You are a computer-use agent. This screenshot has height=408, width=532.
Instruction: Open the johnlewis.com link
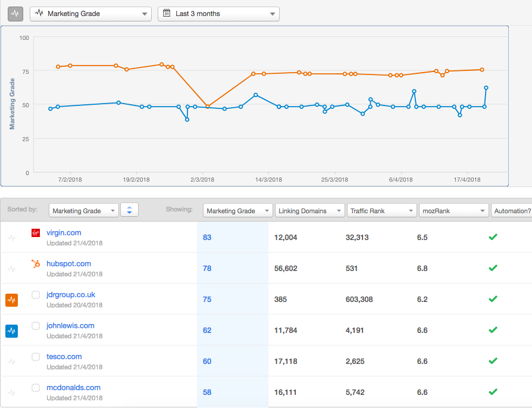point(70,325)
